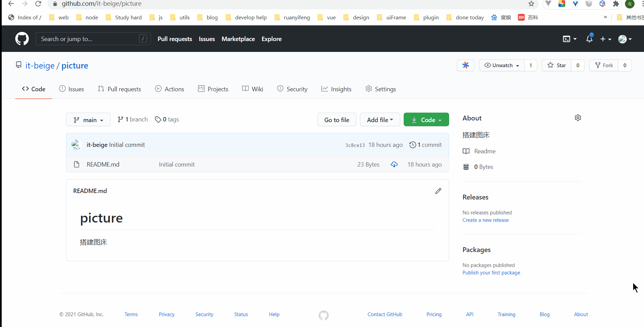The image size is (644, 327).
Task: Open notifications bell icon
Action: point(589,39)
